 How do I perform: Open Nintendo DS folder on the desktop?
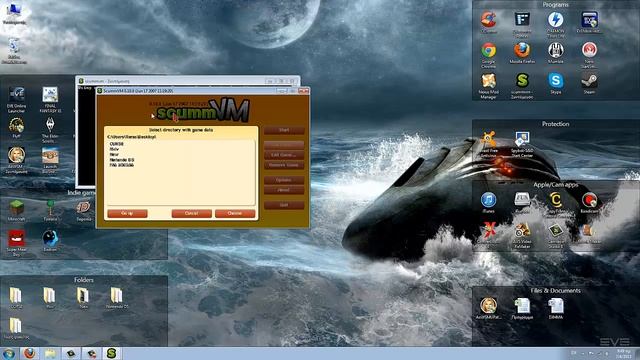point(117,298)
